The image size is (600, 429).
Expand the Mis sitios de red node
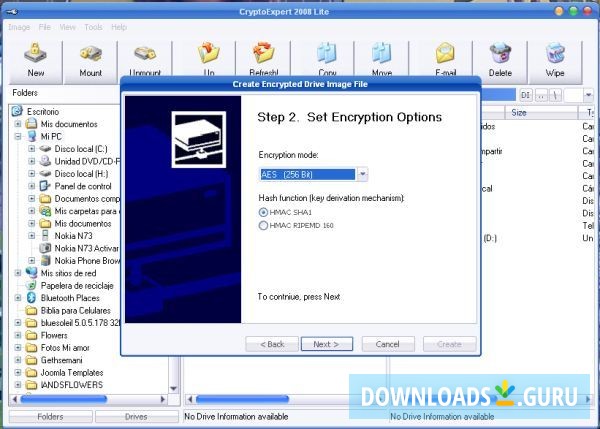click(18, 273)
